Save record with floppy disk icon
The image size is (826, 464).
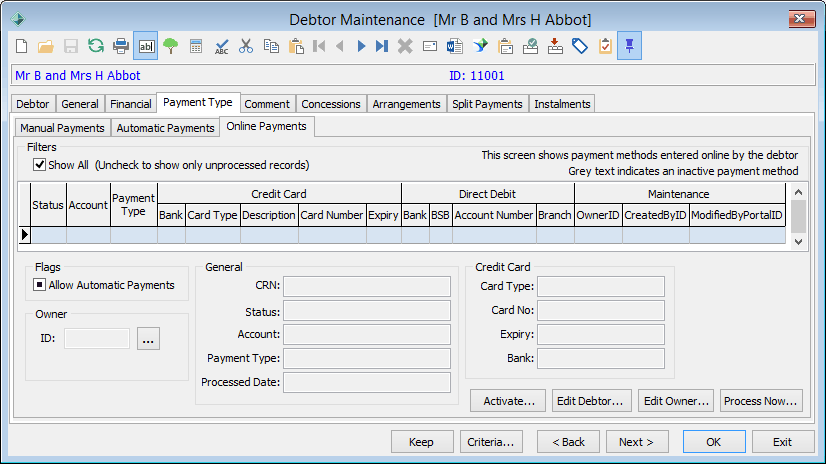71,46
